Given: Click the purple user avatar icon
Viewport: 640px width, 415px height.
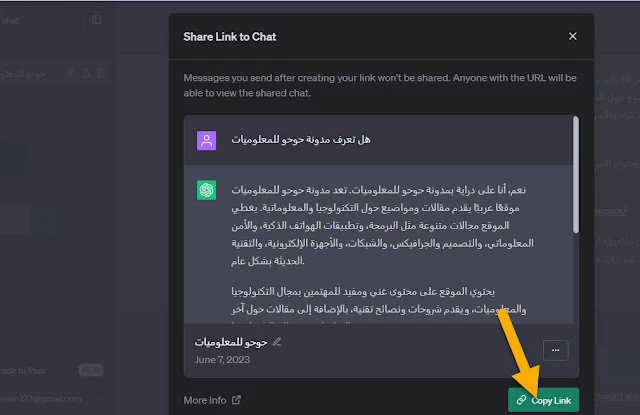Looking at the screenshot, I should coord(207,140).
